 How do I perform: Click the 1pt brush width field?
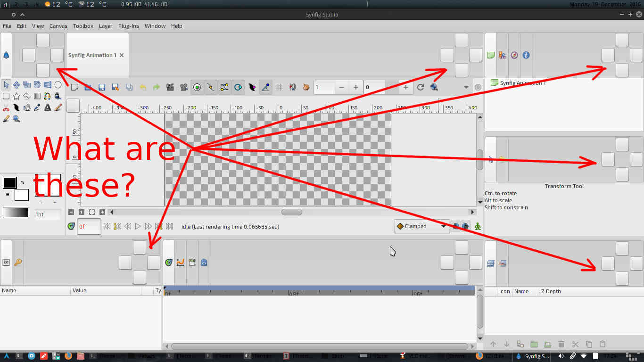click(48, 214)
